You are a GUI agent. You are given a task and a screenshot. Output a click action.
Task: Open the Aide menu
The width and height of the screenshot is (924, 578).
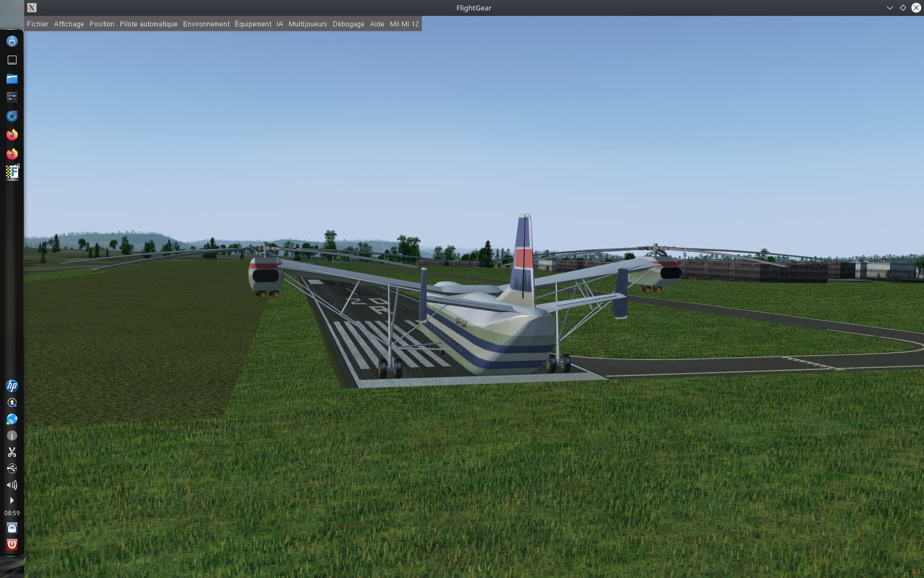point(377,24)
